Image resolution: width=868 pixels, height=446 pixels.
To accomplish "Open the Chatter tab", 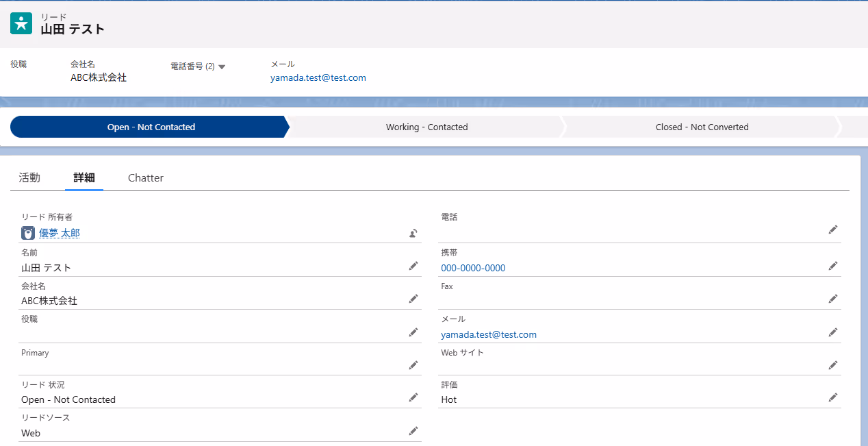I will point(146,177).
